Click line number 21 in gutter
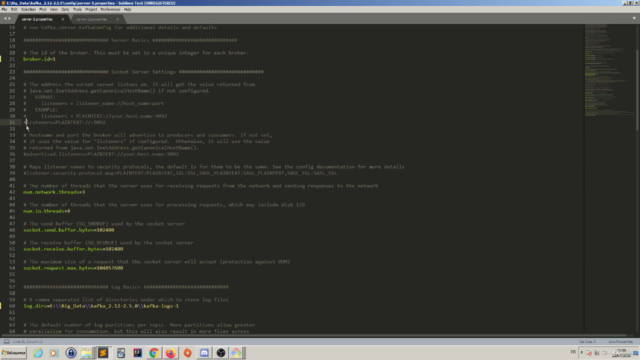Viewport: 640px width, 360px height. click(12, 59)
